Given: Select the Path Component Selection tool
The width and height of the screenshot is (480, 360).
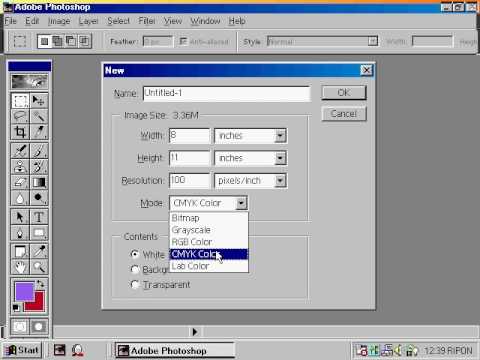Looking at the screenshot, I should pyautogui.click(x=20, y=217).
